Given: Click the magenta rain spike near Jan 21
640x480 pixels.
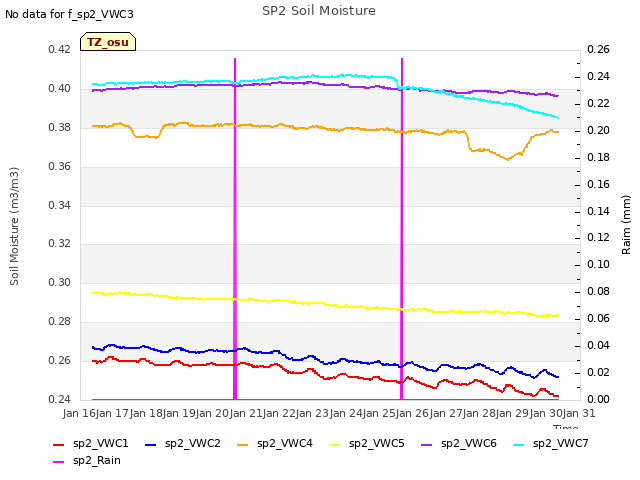Looking at the screenshot, I should [x=235, y=229].
